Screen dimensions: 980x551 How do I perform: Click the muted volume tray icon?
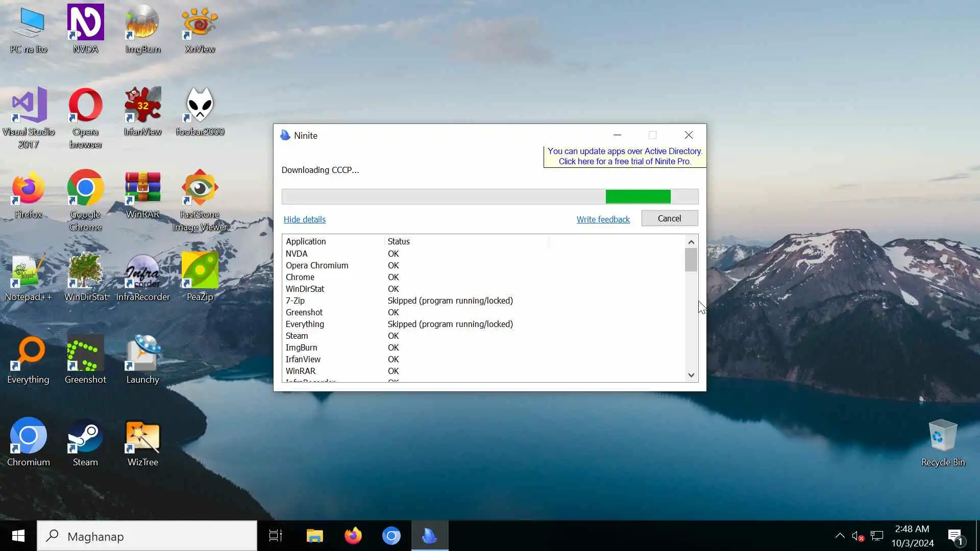pos(857,536)
